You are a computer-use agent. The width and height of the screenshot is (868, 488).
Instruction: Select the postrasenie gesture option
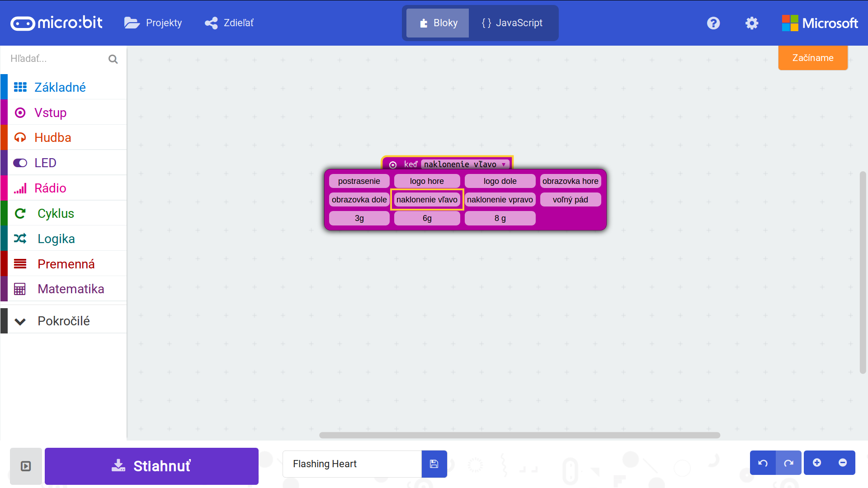pyautogui.click(x=359, y=181)
